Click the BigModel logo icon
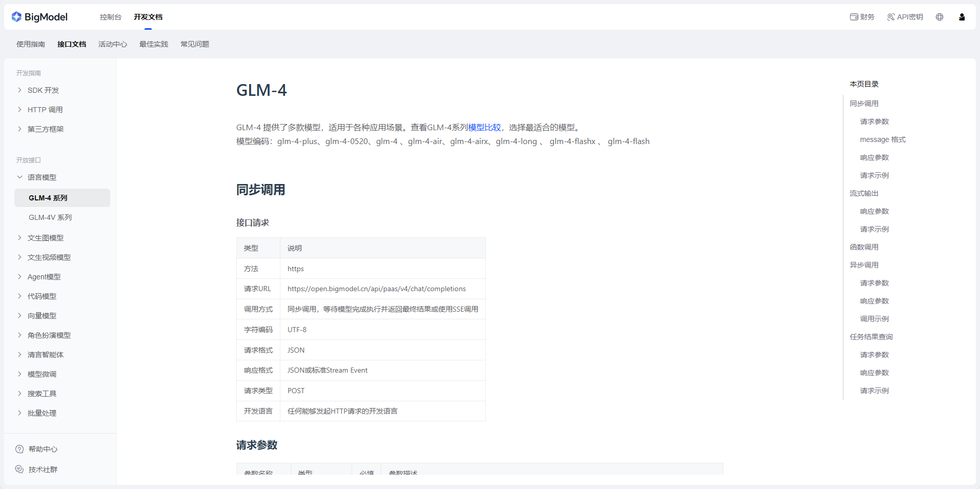This screenshot has width=980, height=489. point(16,17)
